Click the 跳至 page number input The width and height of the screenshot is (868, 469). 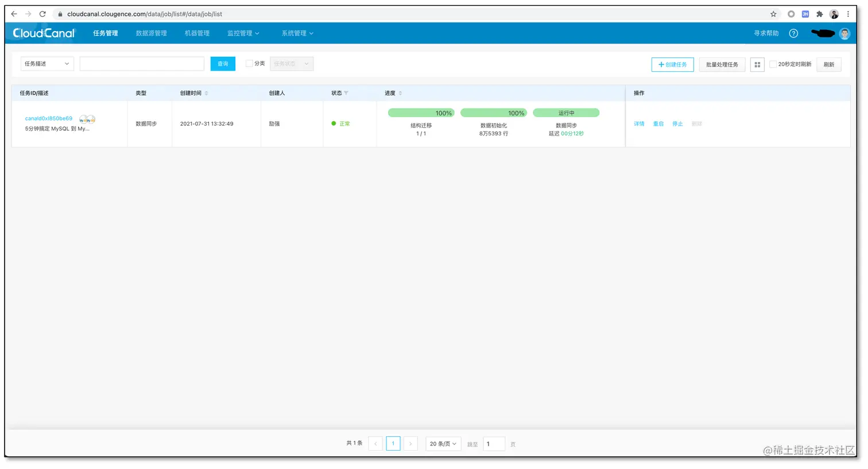[494, 444]
